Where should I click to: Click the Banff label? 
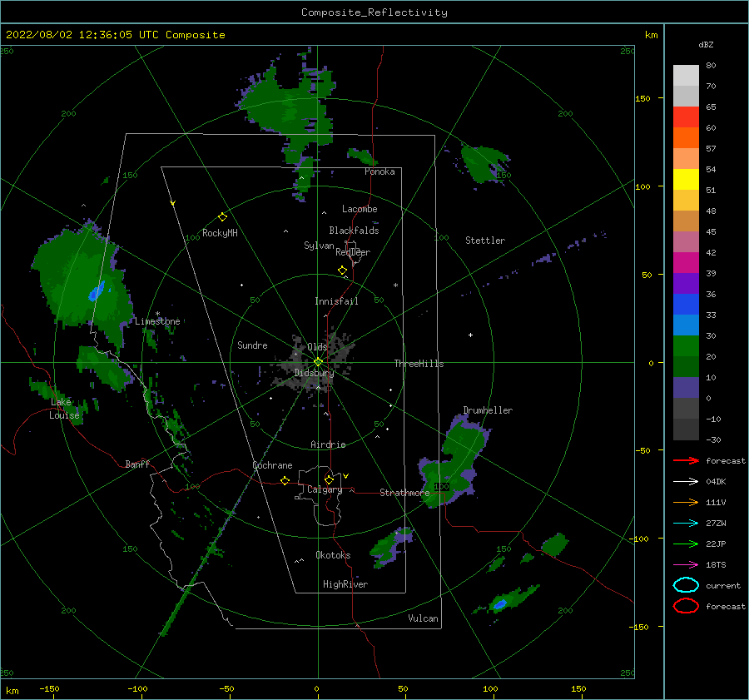[137, 464]
